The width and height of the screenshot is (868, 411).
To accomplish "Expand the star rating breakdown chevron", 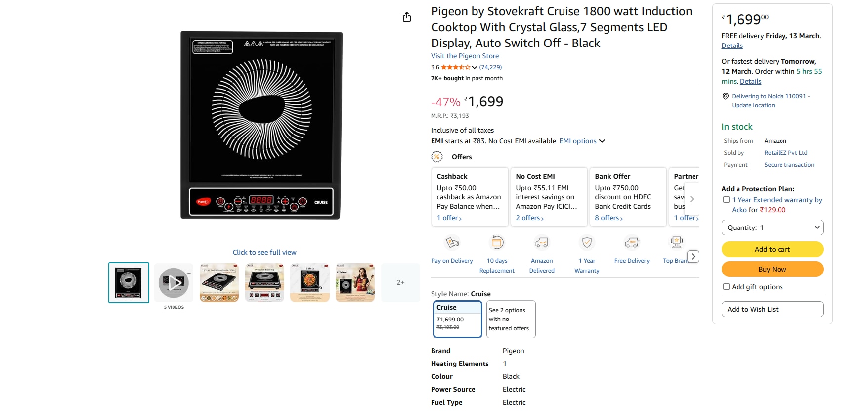I will (475, 67).
